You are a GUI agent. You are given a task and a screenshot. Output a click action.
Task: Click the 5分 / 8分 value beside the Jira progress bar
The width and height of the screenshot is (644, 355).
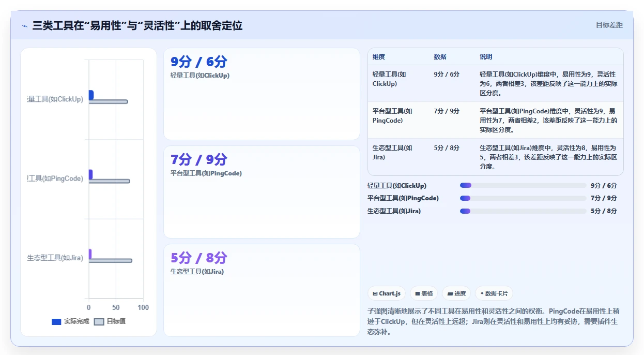pyautogui.click(x=604, y=211)
